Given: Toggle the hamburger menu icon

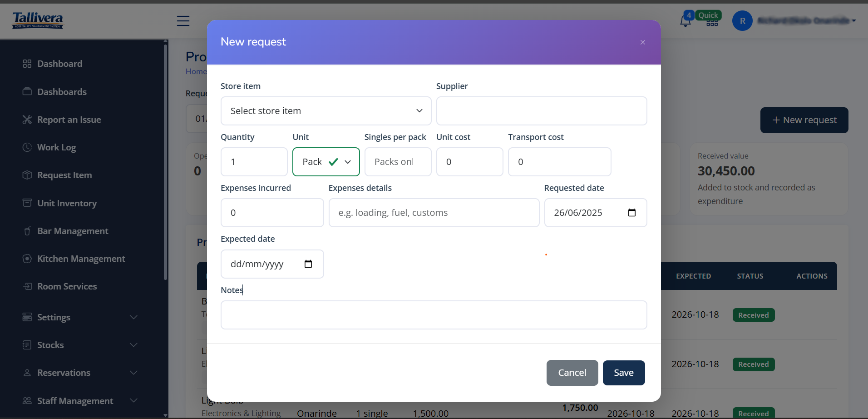Looking at the screenshot, I should (183, 21).
